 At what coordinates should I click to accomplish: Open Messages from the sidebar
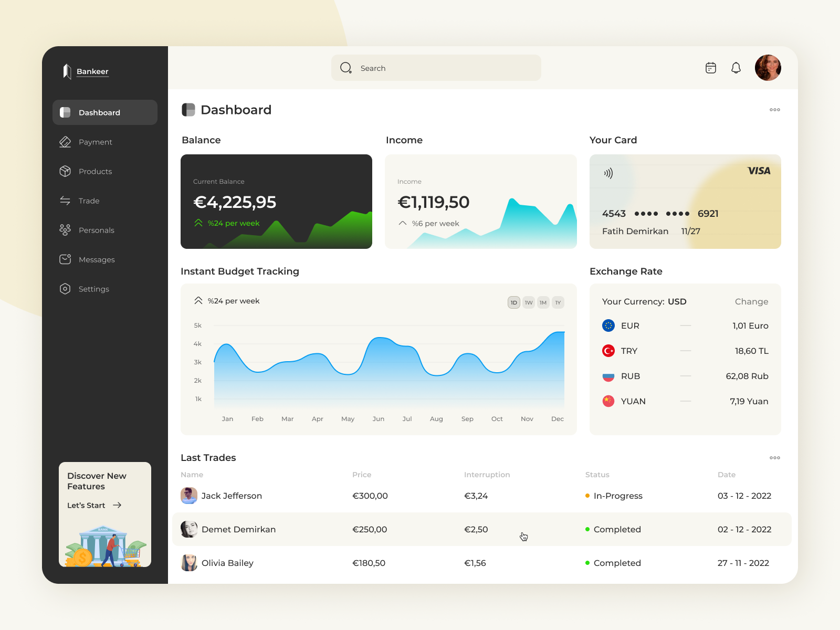tap(97, 259)
